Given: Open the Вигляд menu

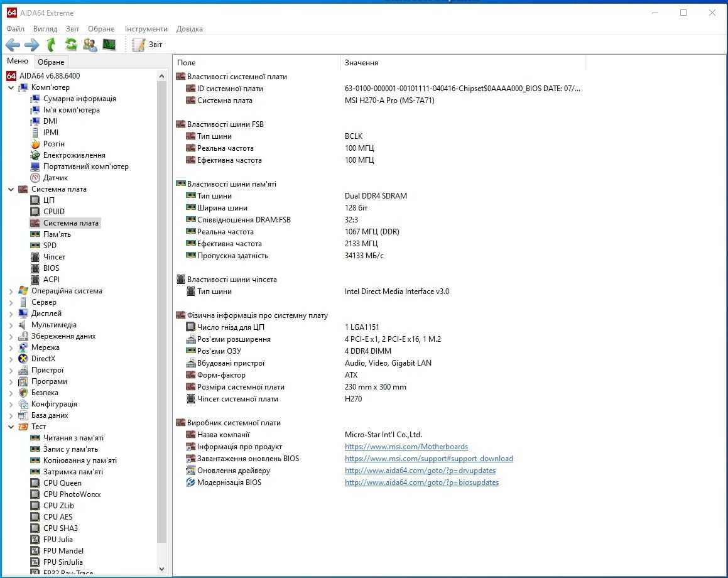Looking at the screenshot, I should pyautogui.click(x=45, y=29).
